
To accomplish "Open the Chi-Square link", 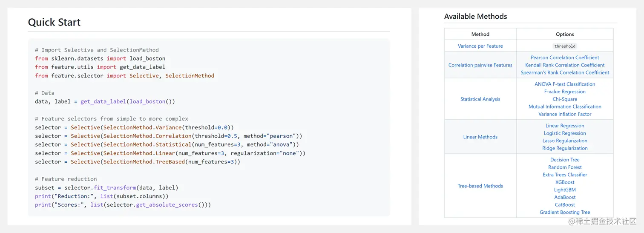I will [x=565, y=99].
